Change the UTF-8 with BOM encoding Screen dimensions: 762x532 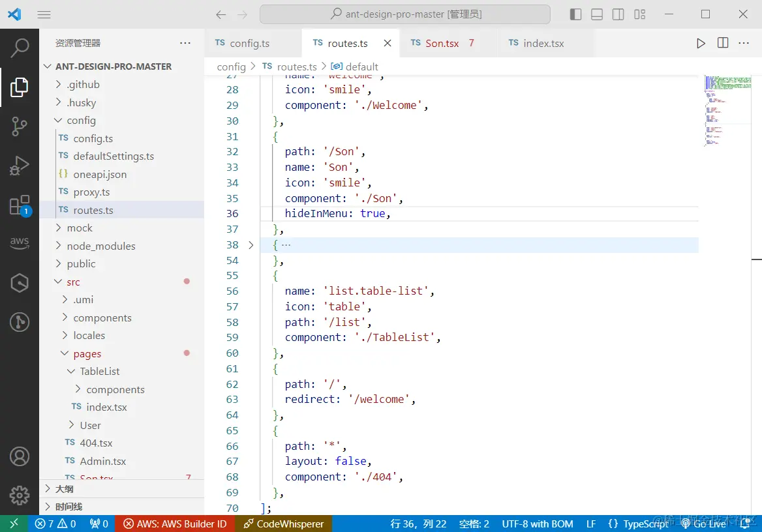(538, 524)
